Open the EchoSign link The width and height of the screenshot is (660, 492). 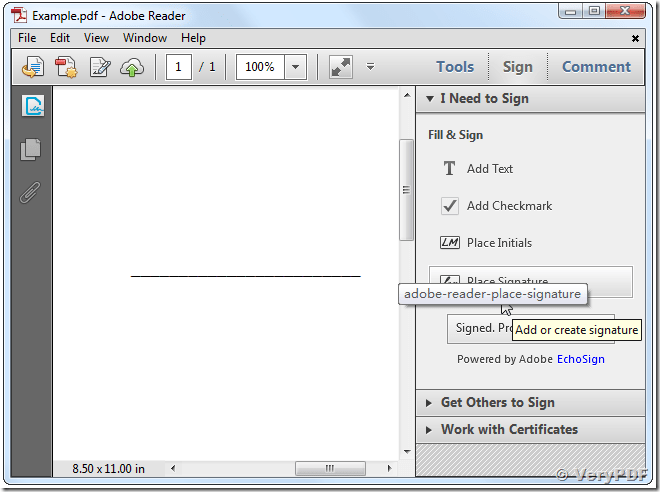click(581, 359)
